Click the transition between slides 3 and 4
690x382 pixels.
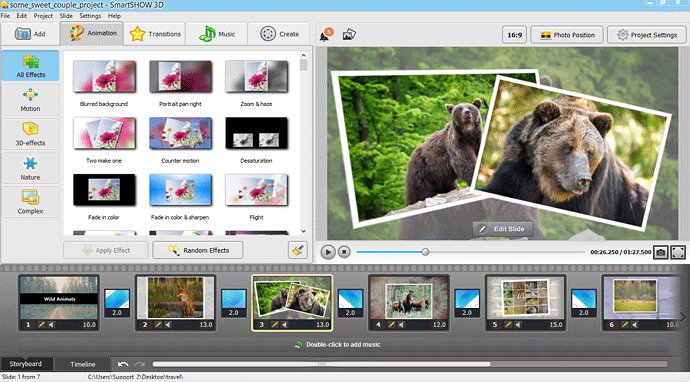coord(350,304)
